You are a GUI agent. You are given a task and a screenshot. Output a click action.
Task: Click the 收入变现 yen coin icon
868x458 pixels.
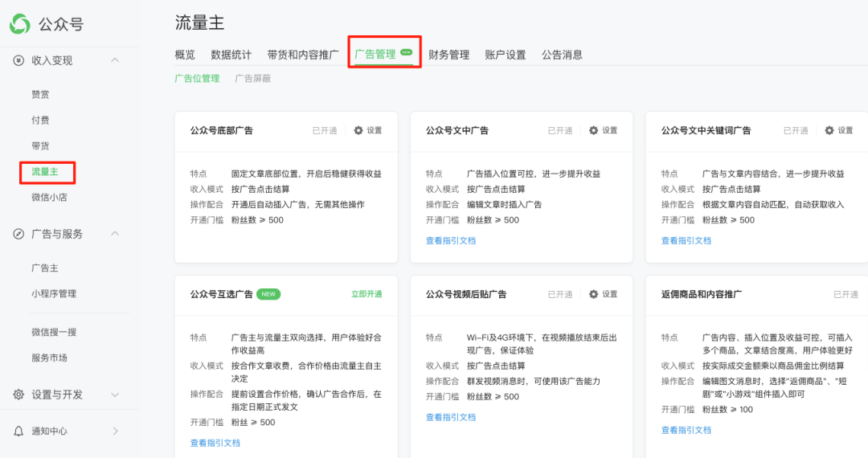click(x=18, y=60)
